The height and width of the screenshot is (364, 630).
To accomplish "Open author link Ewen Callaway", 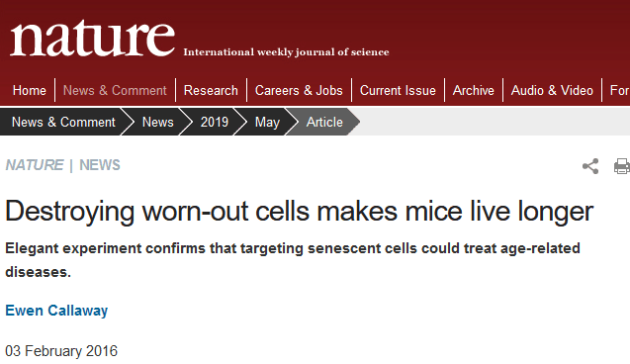I will click(x=56, y=311).
